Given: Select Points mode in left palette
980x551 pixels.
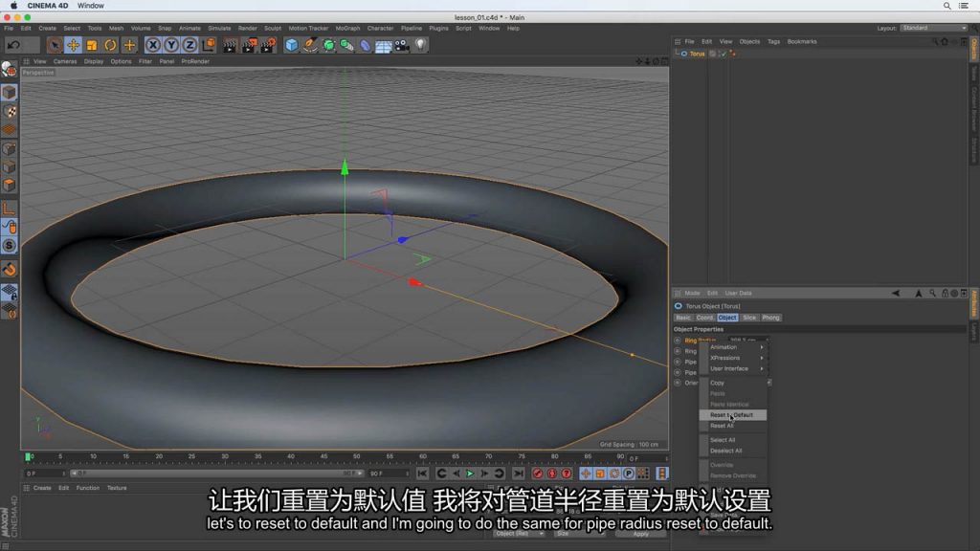Looking at the screenshot, I should tap(10, 148).
